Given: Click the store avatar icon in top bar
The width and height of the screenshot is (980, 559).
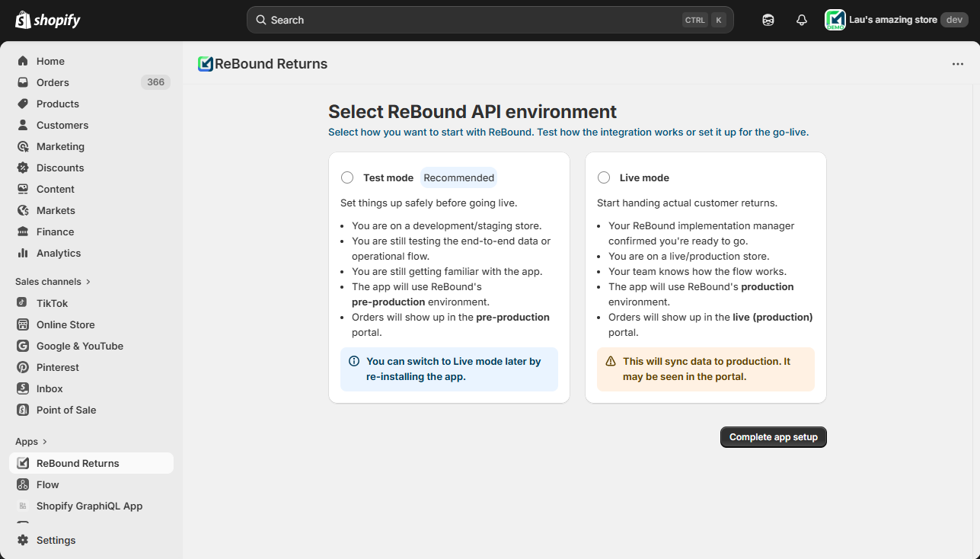Looking at the screenshot, I should [835, 20].
